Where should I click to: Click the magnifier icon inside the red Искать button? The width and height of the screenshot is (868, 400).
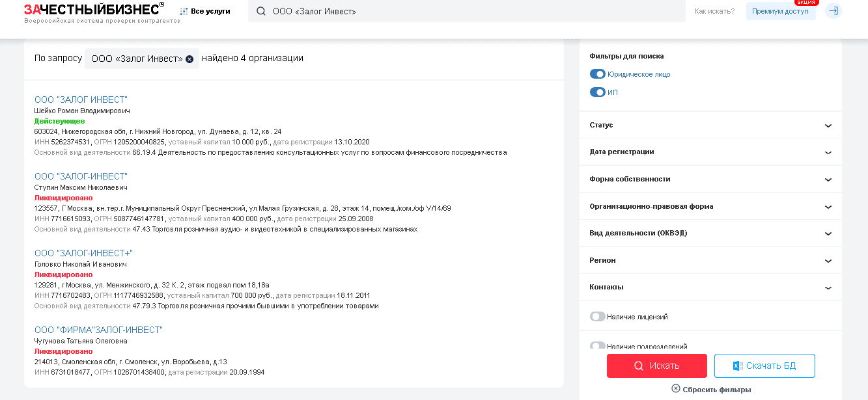pyautogui.click(x=639, y=366)
